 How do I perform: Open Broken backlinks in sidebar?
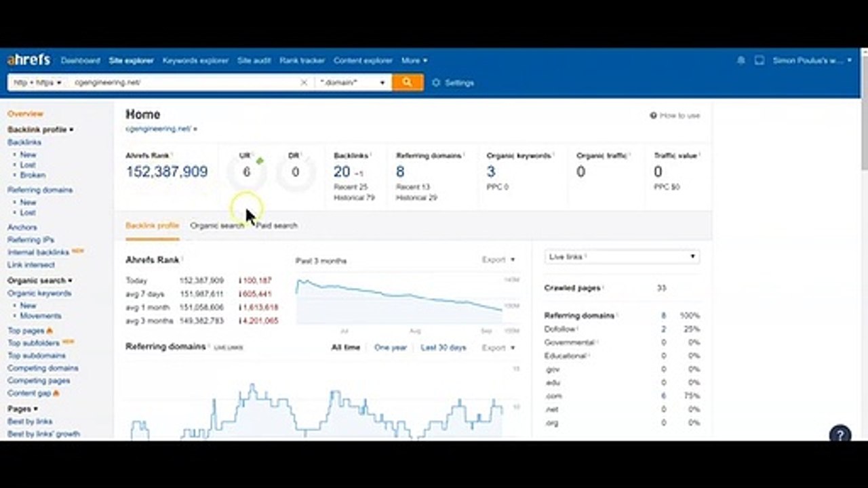pos(33,175)
